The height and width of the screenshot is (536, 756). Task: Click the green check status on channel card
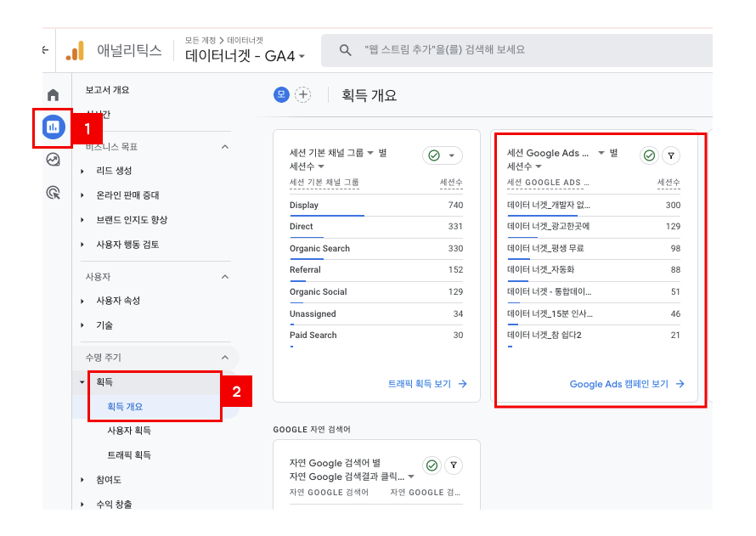(434, 155)
